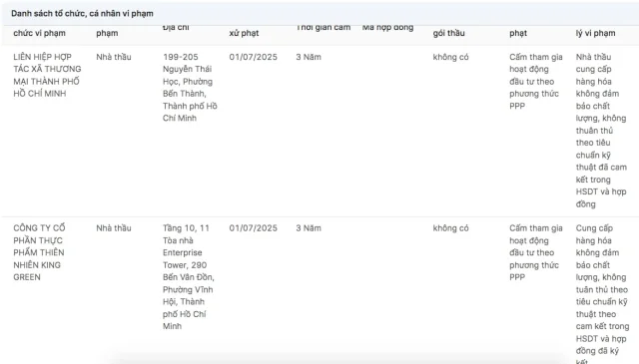Screen dimensions: 639x364
Task: Click the 'phạt' column header
Action: coord(518,33)
